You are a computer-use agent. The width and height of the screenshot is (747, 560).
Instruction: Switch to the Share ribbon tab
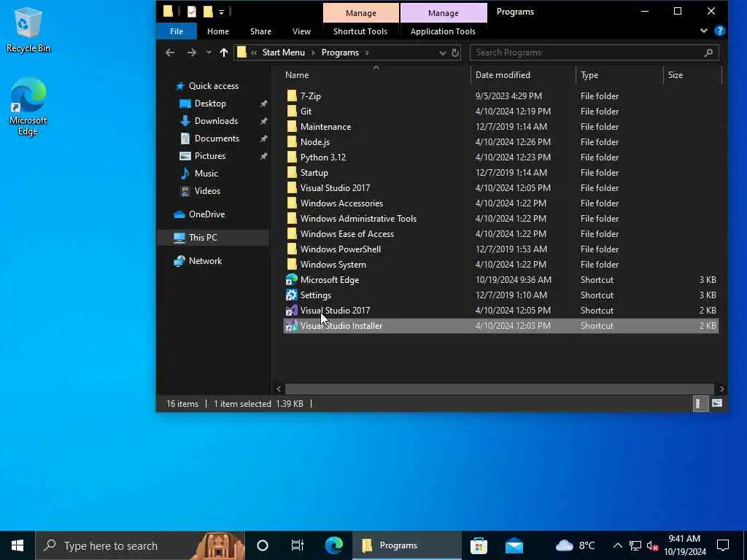pyautogui.click(x=260, y=31)
